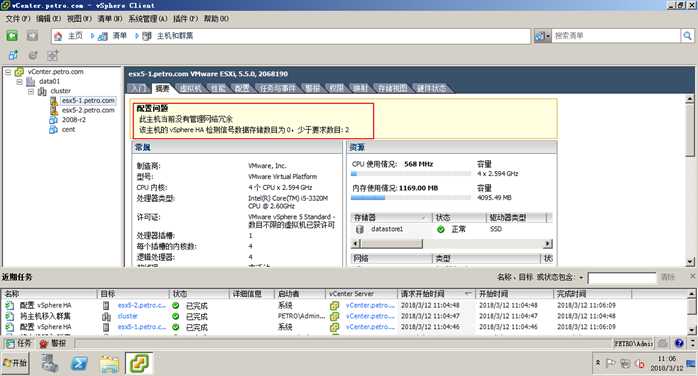
Task: Collapse the data01 tree node
Action: point(19,81)
